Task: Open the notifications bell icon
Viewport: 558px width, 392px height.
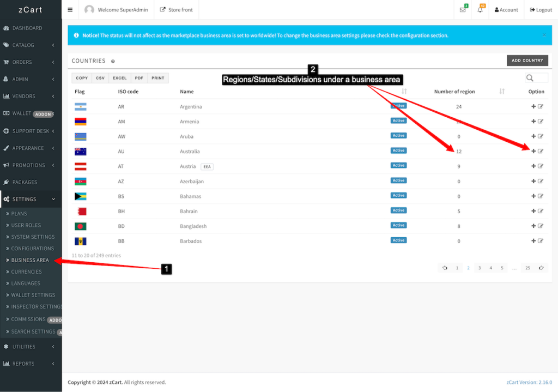Action: pos(480,10)
